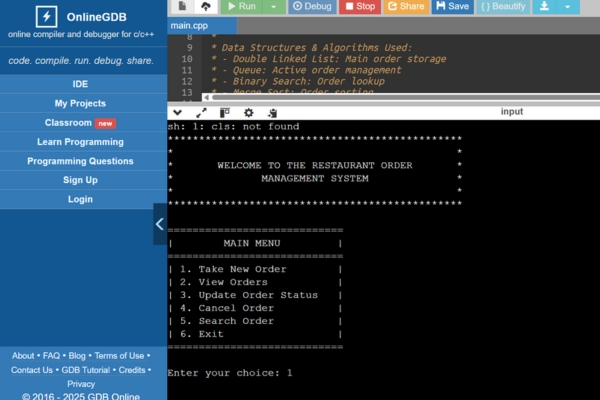Click Login in sidebar

(x=80, y=199)
